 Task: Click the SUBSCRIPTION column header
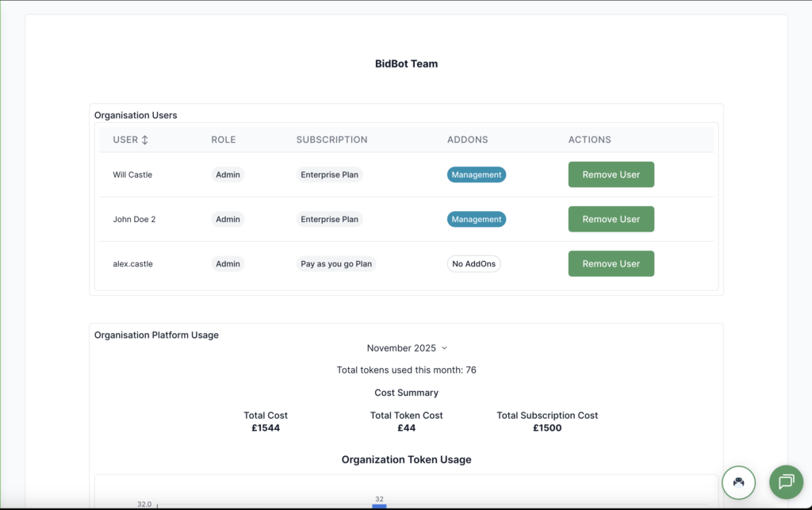click(x=331, y=140)
